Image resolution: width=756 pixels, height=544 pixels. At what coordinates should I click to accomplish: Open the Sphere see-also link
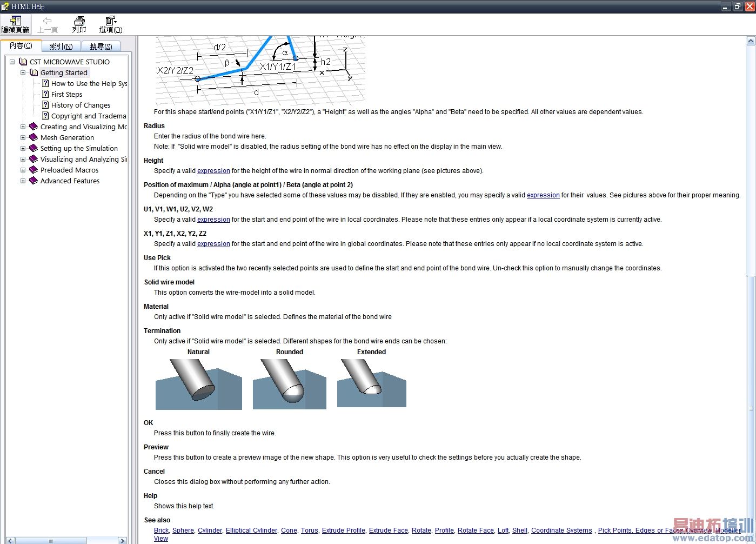[183, 530]
